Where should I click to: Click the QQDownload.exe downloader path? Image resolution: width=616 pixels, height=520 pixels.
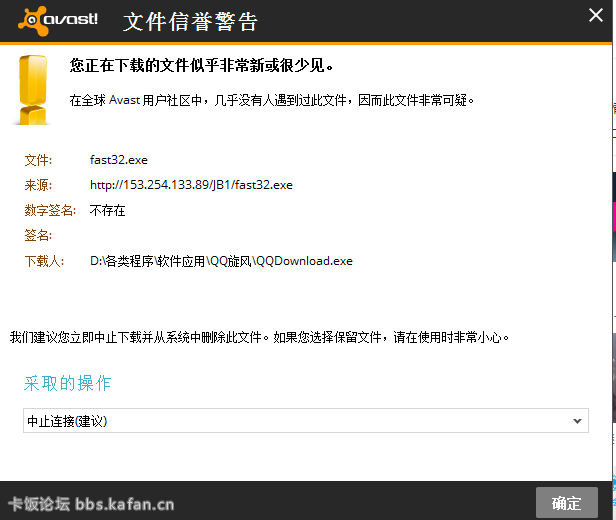(x=221, y=261)
